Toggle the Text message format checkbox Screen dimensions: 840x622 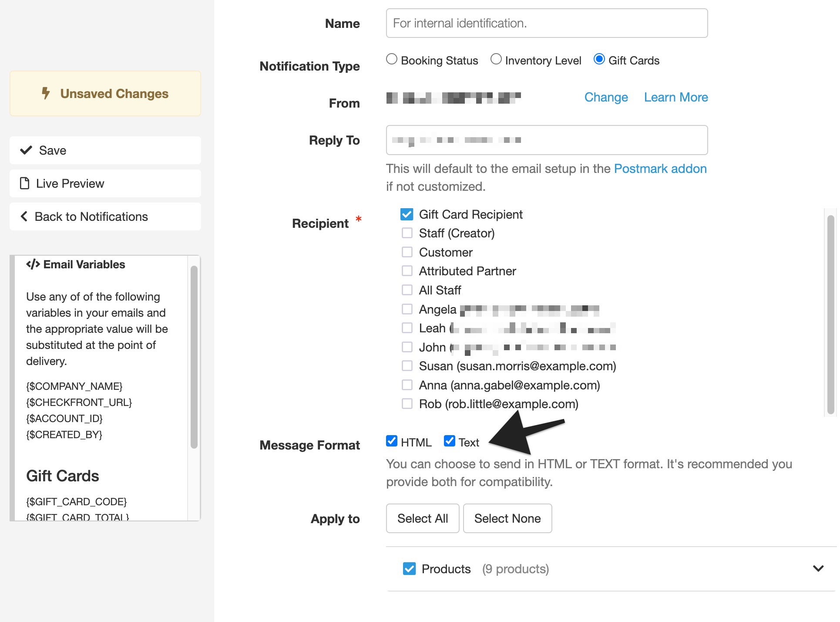pos(450,441)
